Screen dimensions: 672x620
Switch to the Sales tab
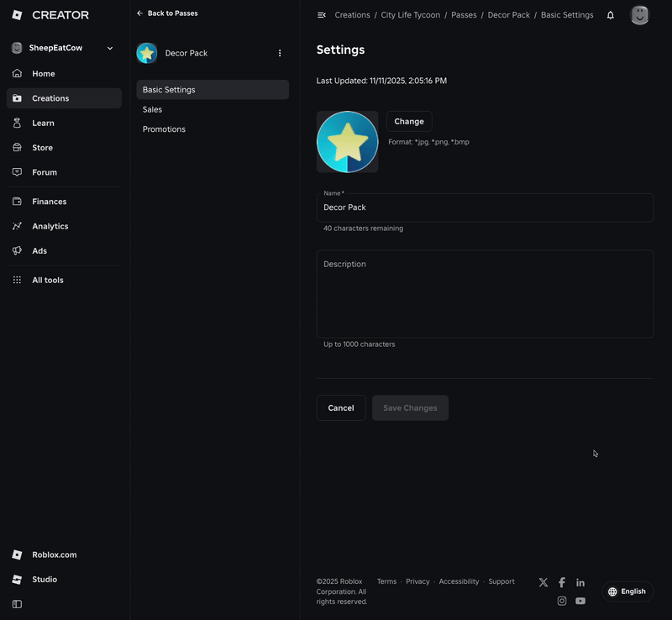(x=152, y=109)
